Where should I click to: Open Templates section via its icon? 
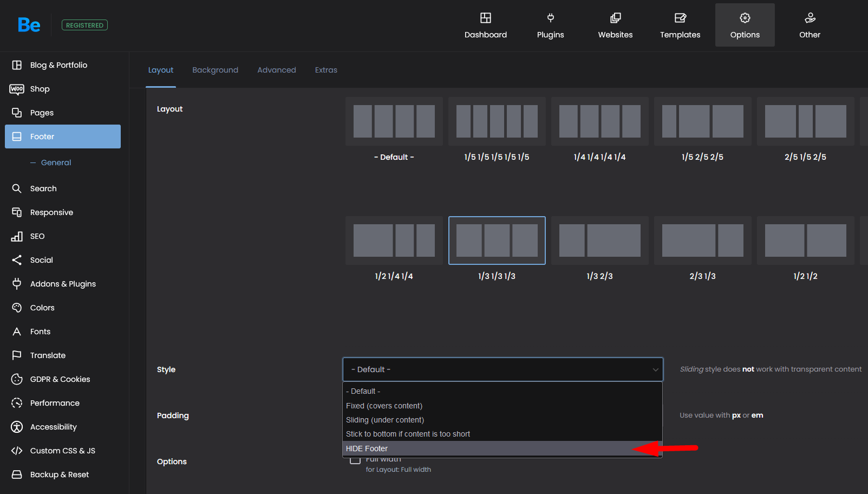click(x=680, y=18)
